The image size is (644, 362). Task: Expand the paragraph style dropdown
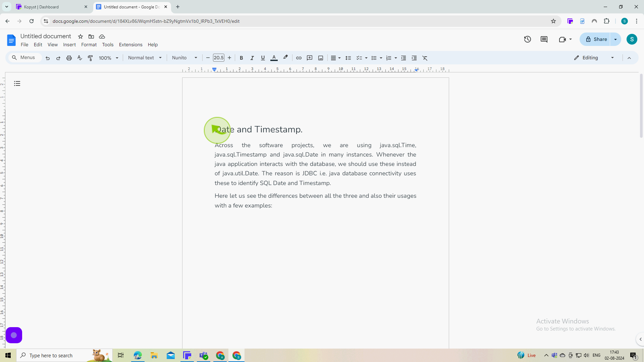pos(160,57)
